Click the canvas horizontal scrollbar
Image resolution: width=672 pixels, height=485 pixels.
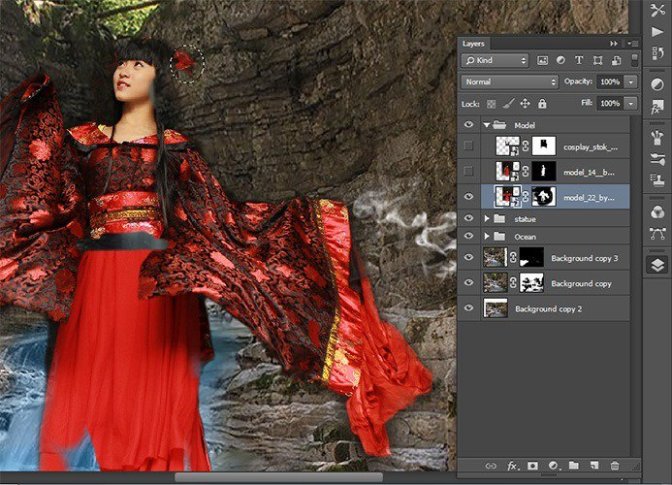[279, 477]
